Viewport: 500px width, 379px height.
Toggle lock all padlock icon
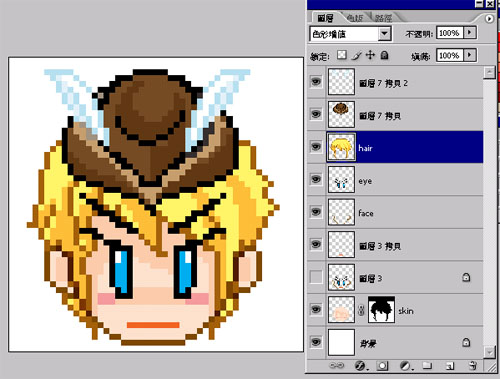pyautogui.click(x=384, y=55)
